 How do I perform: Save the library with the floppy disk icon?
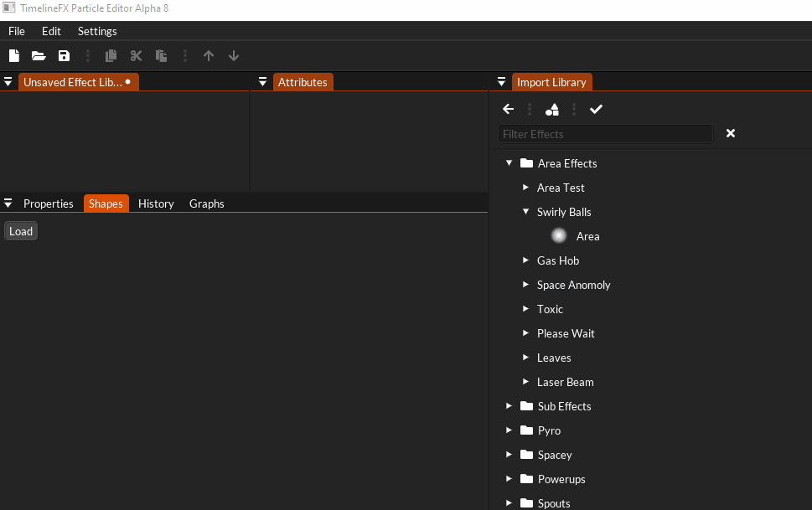[x=64, y=56]
